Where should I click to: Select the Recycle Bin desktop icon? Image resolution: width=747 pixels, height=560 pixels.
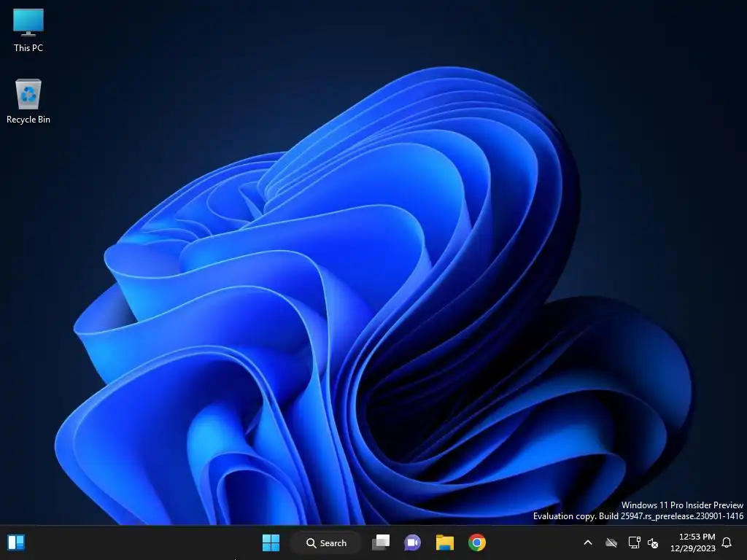pos(28,101)
